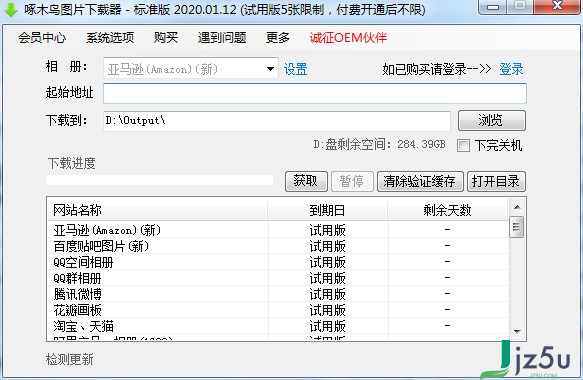583x380 pixels.
Task: Sort by 剩余天数 column header
Action: pyautogui.click(x=447, y=210)
